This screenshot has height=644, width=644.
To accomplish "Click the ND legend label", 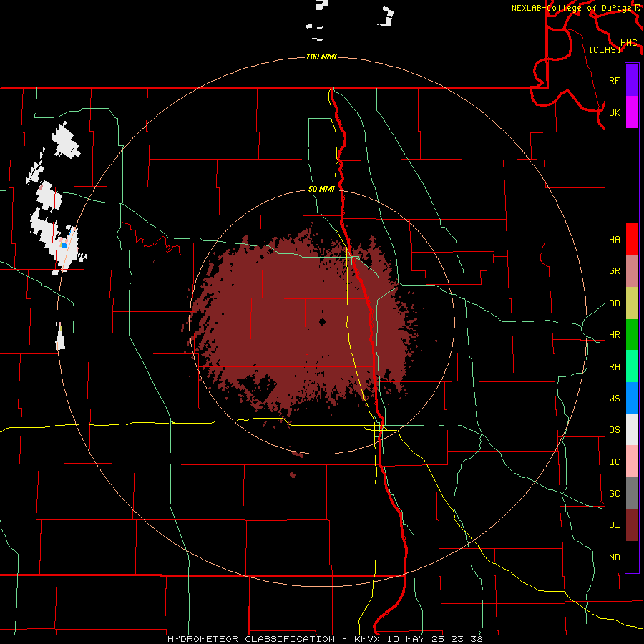I will (614, 557).
